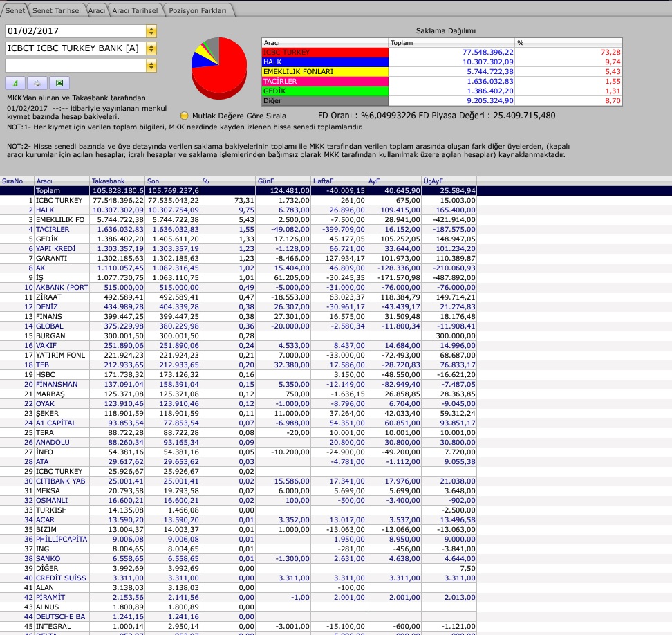
Task: Switch to the Aracı tab
Action: [x=96, y=10]
